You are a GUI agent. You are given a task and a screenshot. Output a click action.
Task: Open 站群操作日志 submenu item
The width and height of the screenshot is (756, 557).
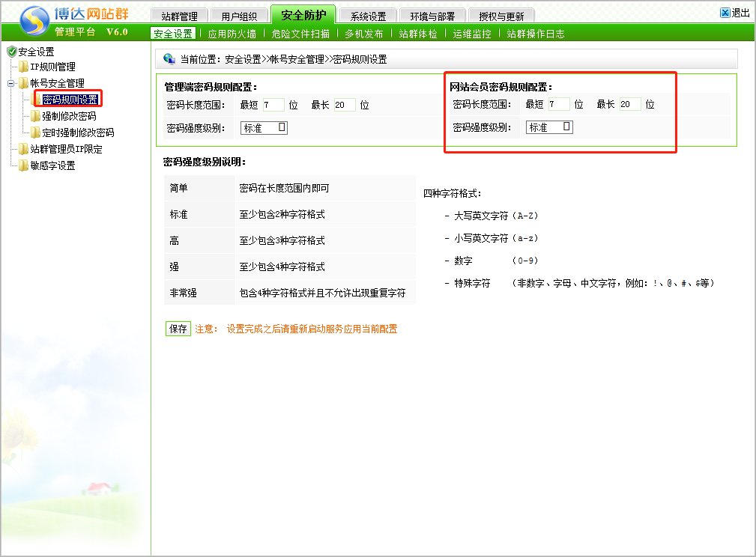[536, 34]
